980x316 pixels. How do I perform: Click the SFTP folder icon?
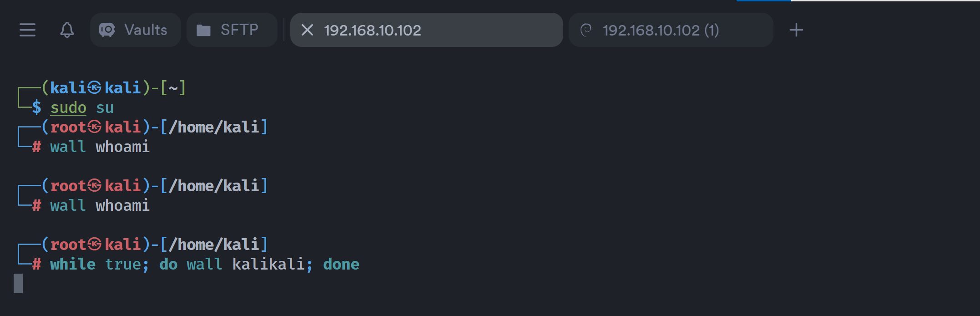click(203, 31)
